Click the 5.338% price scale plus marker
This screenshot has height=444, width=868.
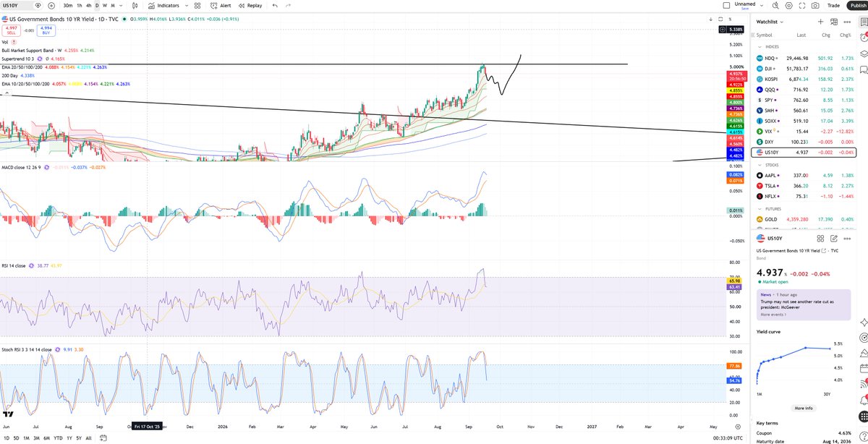pyautogui.click(x=723, y=29)
